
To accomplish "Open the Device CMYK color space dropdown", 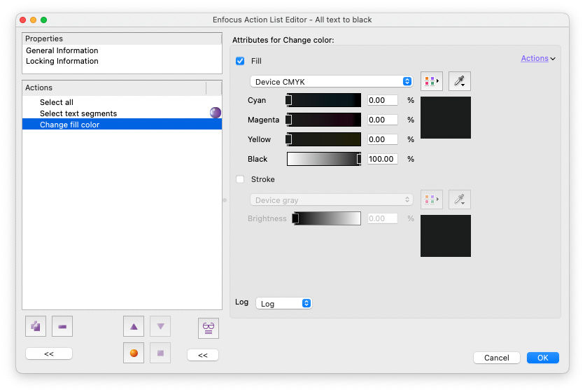I will 331,81.
